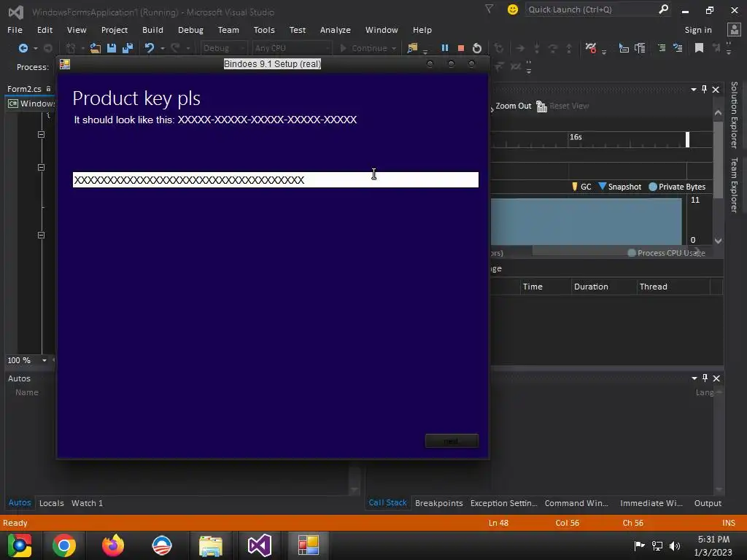The width and height of the screenshot is (747, 560).
Task: Click the Navigate Backward arrow icon
Action: pyautogui.click(x=23, y=48)
